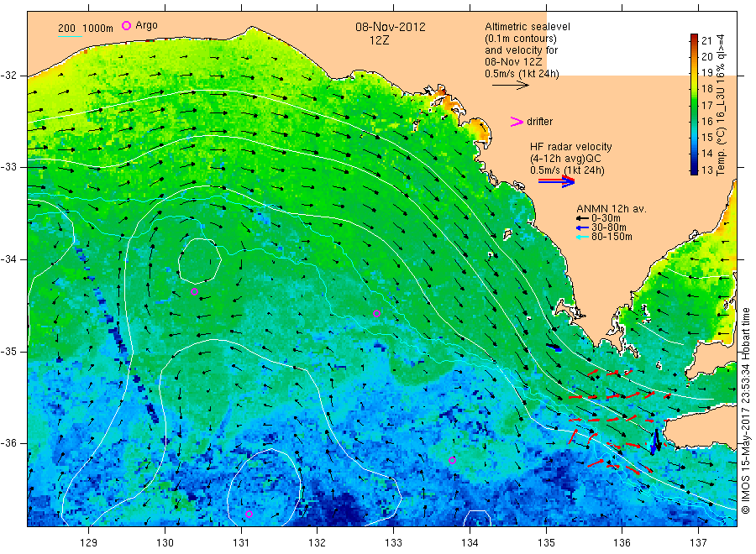Click the "30-80m" depth label

(608, 227)
